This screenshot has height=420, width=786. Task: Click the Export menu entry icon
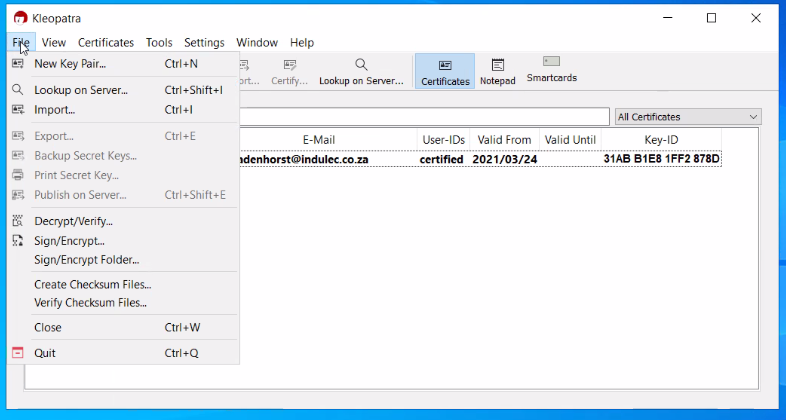[18, 136]
